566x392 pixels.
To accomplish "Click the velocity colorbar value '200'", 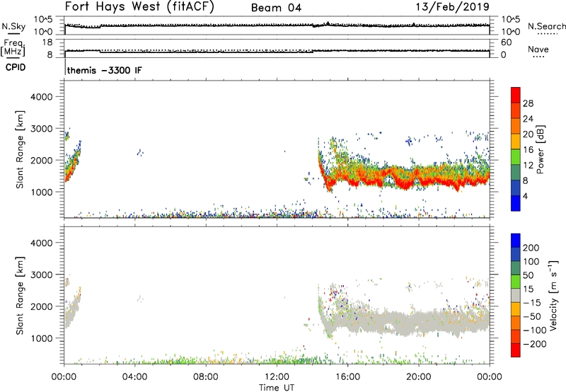I will pos(531,248).
